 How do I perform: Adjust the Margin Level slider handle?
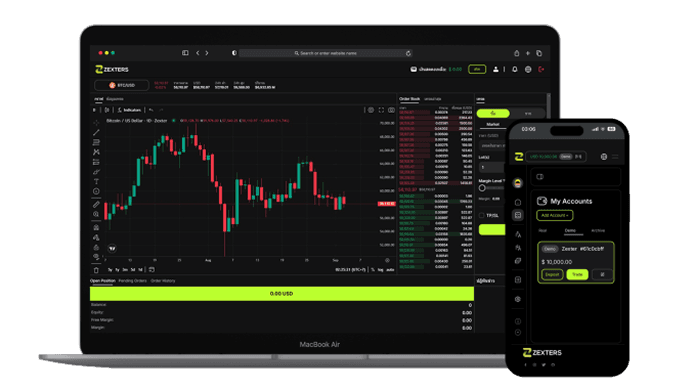pos(482,188)
